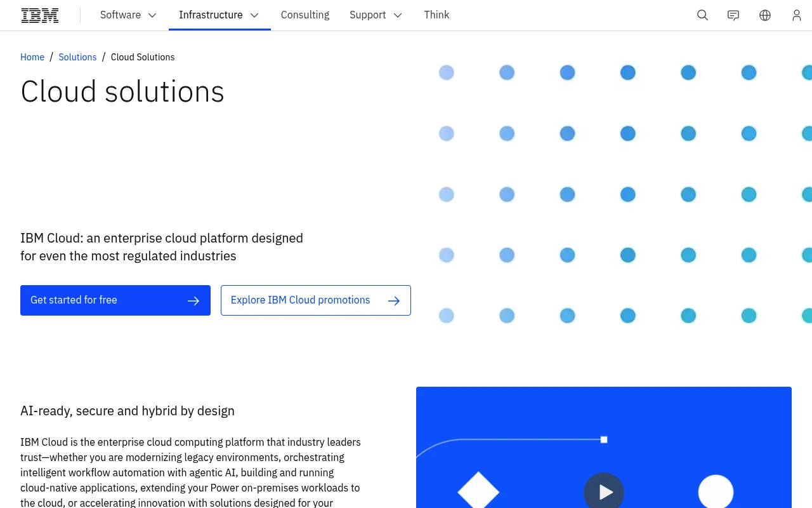The width and height of the screenshot is (812, 508).
Task: Click the blue video thumbnail
Action: (x=604, y=448)
